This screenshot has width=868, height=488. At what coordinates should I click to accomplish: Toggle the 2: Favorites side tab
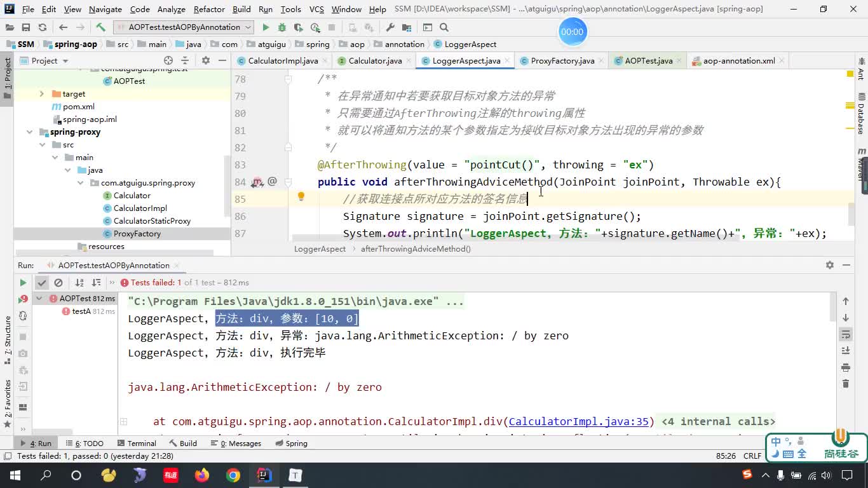[7, 403]
